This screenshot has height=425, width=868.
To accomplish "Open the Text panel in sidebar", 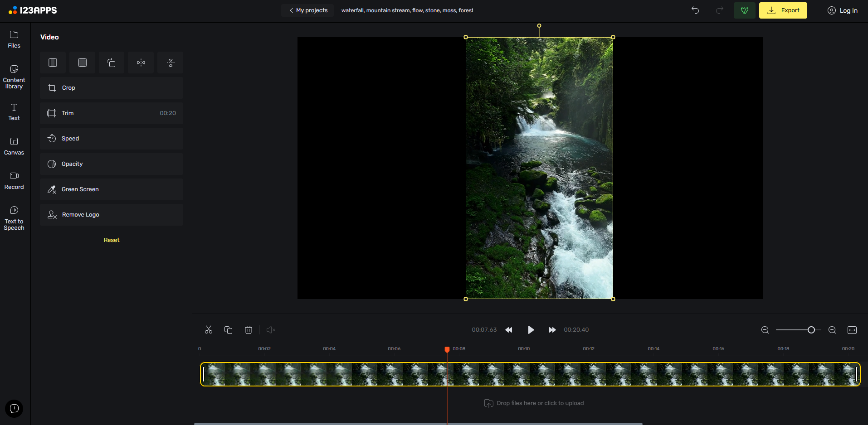I will pyautogui.click(x=14, y=112).
